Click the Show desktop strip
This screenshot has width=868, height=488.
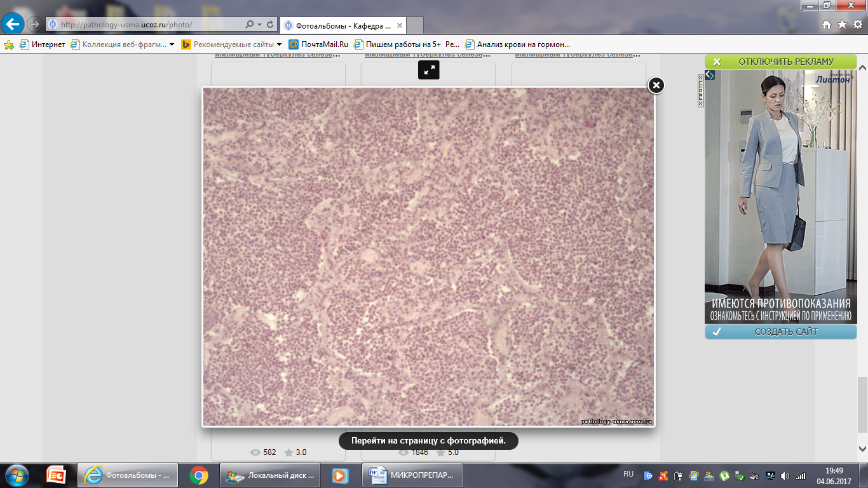click(x=864, y=475)
